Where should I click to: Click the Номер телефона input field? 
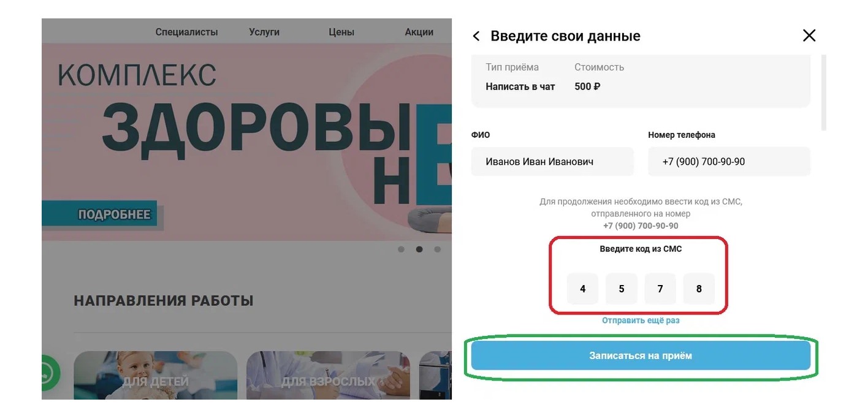tap(729, 162)
